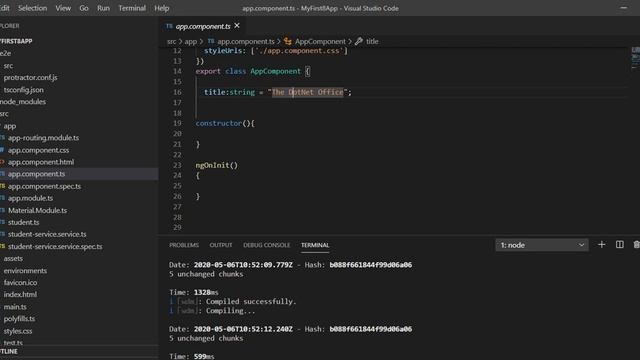Open the View menu
The height and width of the screenshot is (360, 640).
(x=63, y=8)
